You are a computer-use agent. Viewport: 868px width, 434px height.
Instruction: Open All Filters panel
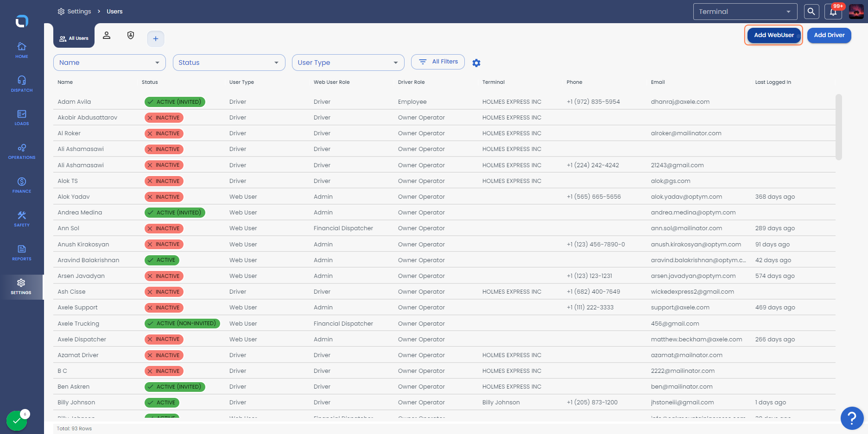[x=438, y=62]
